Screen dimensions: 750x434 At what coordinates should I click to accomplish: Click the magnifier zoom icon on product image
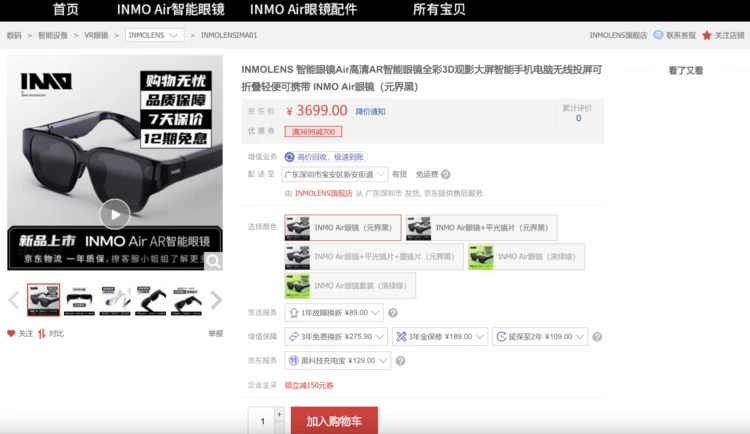point(213,261)
